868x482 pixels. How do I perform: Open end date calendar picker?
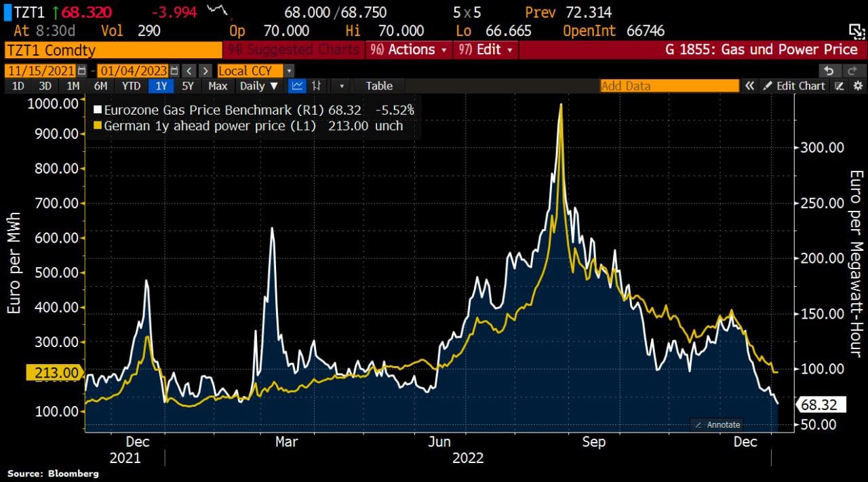174,71
